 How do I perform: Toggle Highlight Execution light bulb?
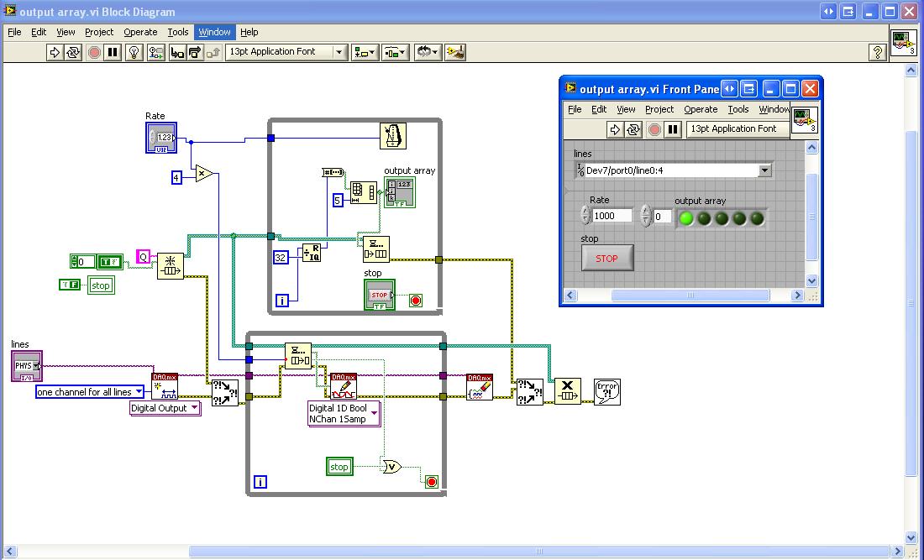pyautogui.click(x=134, y=52)
